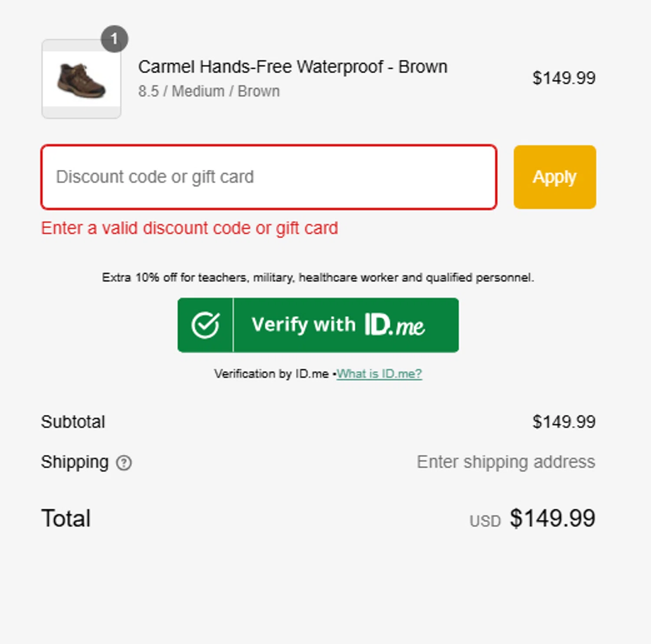Open the Carmel boot product thumbnail

tap(81, 79)
